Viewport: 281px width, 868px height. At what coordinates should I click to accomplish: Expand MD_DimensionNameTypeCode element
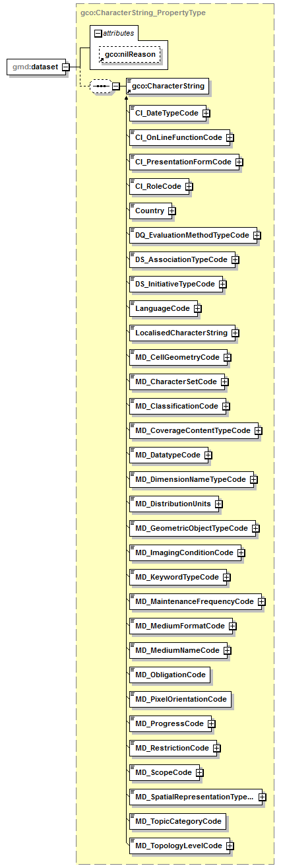254,479
